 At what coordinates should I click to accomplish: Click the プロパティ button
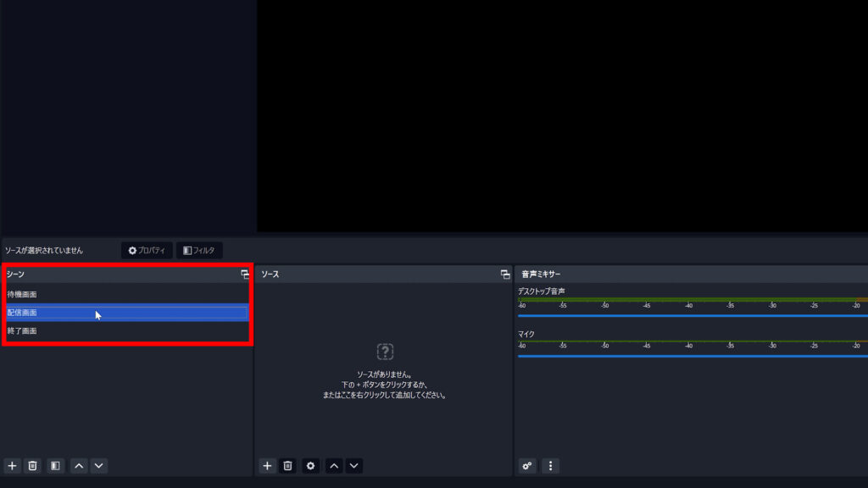[x=147, y=251]
